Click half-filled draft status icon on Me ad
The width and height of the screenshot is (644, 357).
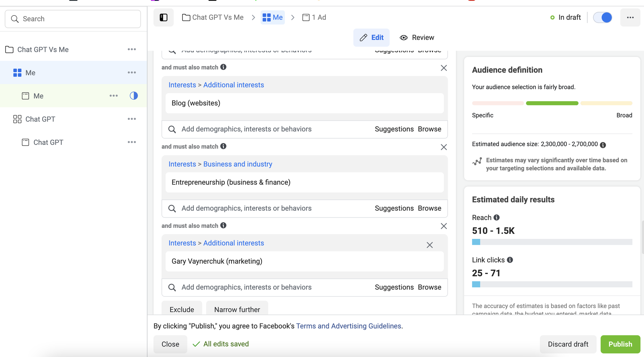point(134,96)
